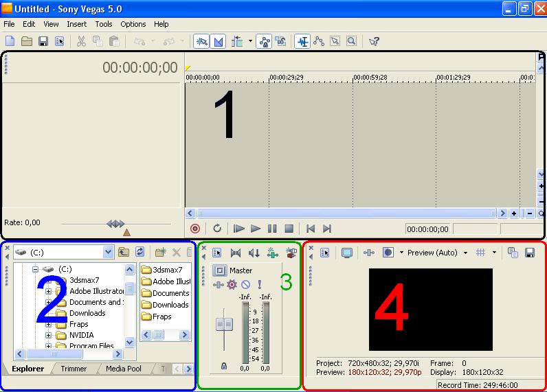Viewport: 547px width, 392px height.
Task: Click the Downmix Output icon in the mixer
Action: tap(236, 253)
